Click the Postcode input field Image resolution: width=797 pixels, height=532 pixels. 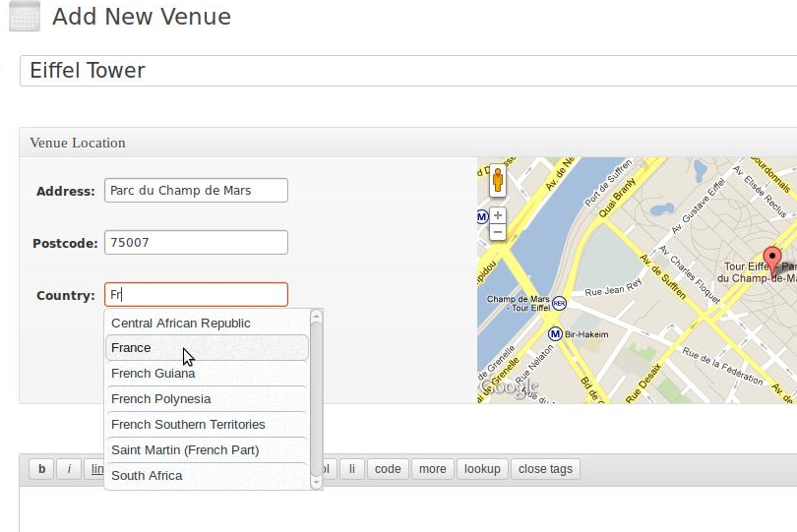(x=196, y=243)
